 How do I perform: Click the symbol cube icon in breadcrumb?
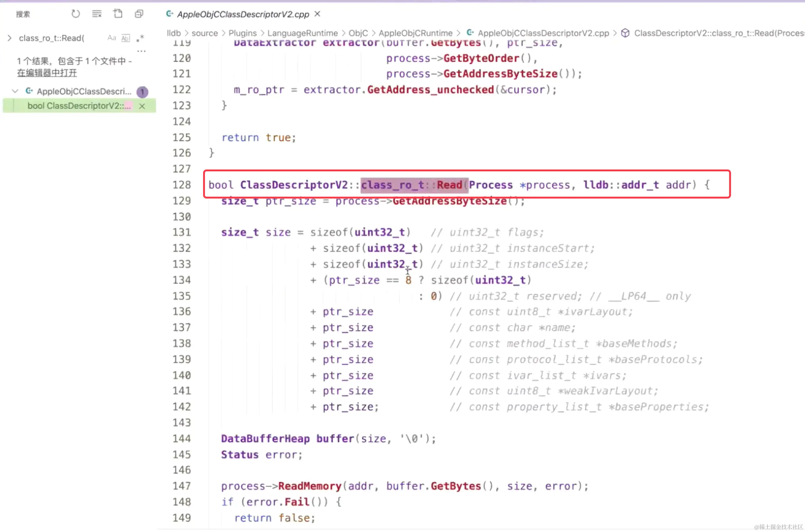[625, 33]
